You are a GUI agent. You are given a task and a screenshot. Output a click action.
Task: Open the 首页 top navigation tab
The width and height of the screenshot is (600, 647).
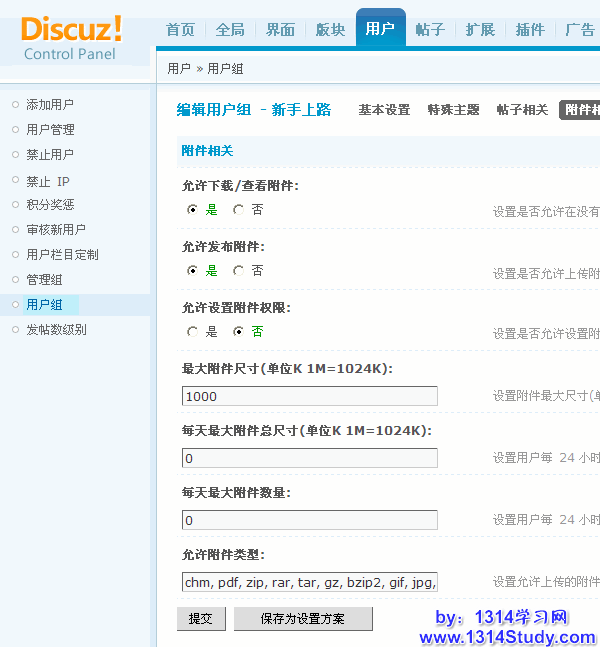point(180,30)
